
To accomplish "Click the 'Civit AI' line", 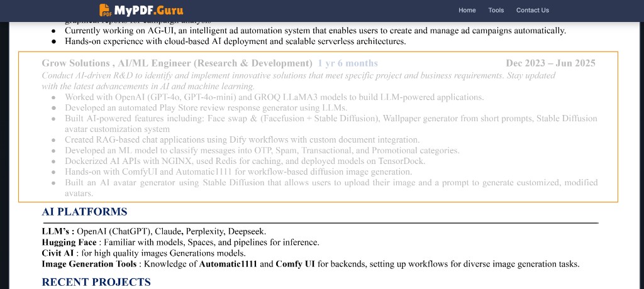I will pyautogui.click(x=144, y=253).
